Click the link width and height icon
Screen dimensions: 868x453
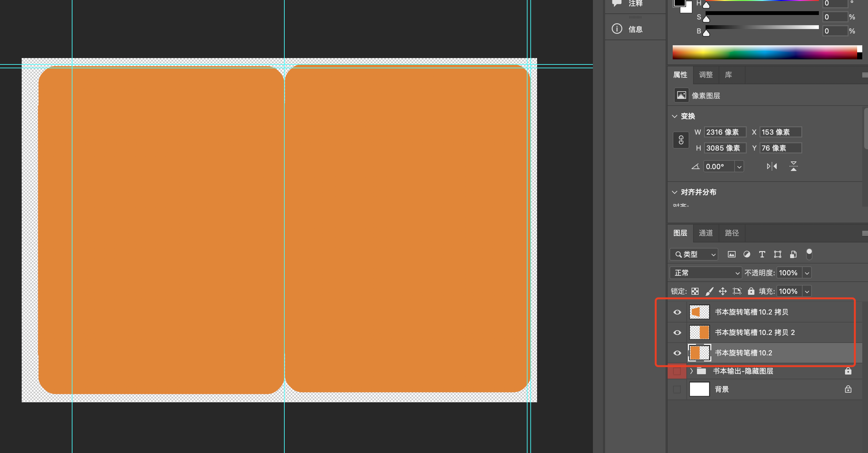point(681,140)
